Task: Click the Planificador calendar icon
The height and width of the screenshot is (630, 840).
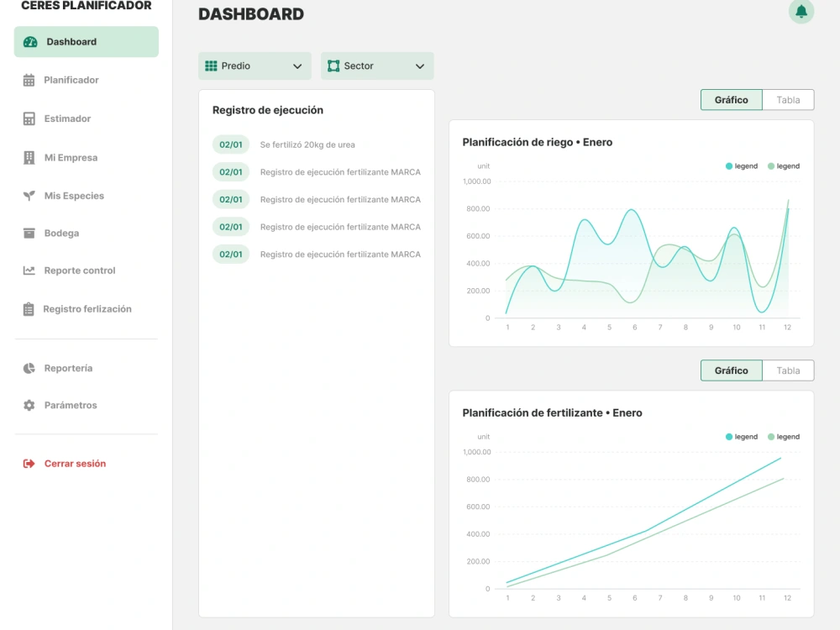Action: tap(28, 79)
